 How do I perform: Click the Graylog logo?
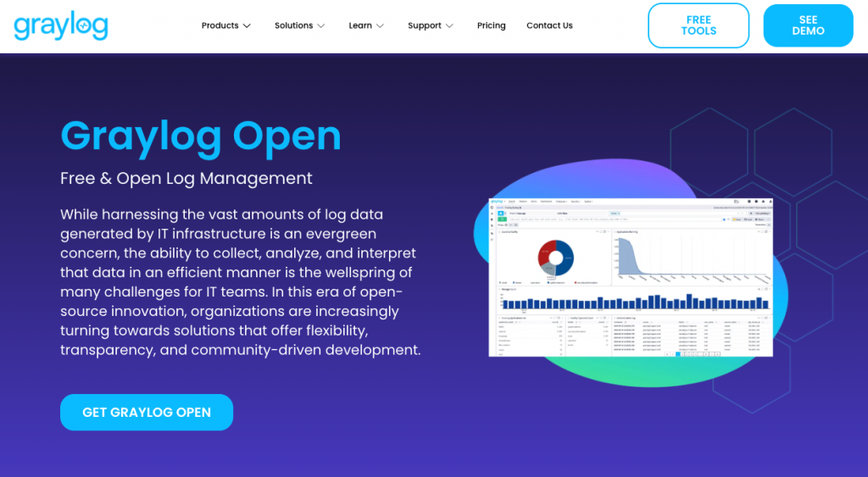pos(61,25)
